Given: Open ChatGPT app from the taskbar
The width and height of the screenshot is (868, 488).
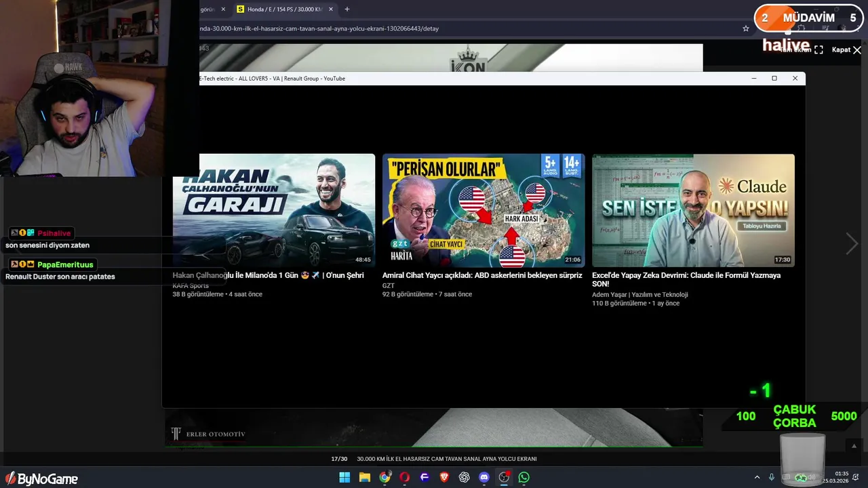Looking at the screenshot, I should click(x=464, y=477).
